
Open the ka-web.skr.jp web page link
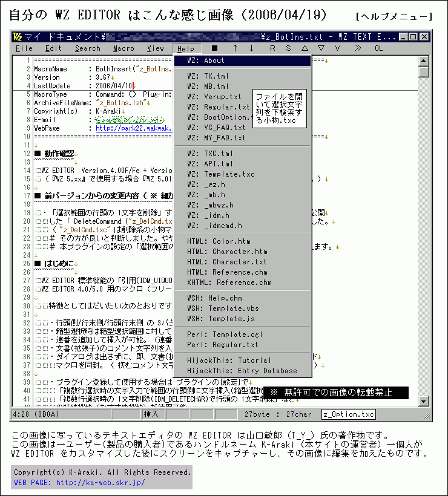(100, 483)
